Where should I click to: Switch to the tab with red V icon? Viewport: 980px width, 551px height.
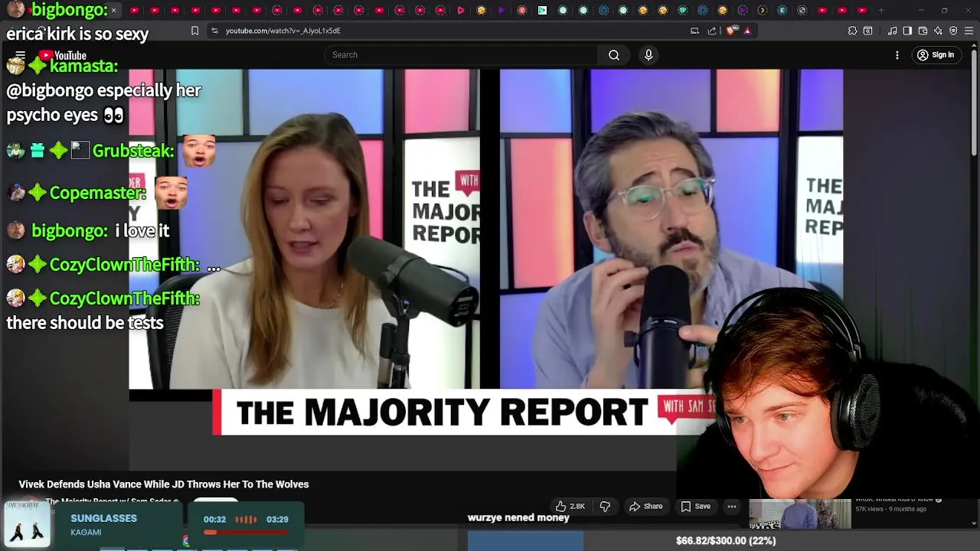pos(521,10)
